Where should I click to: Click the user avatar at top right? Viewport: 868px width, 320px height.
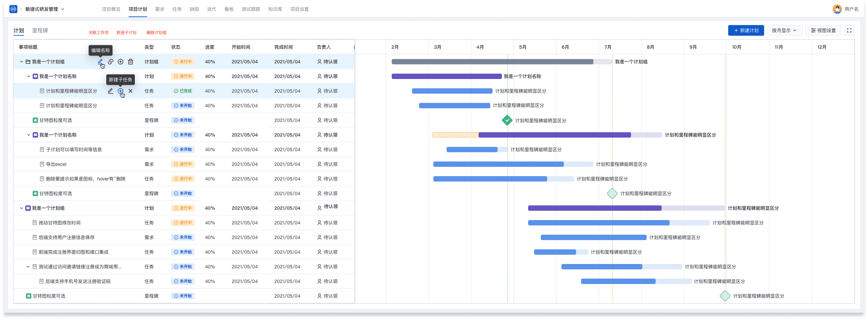tap(837, 9)
